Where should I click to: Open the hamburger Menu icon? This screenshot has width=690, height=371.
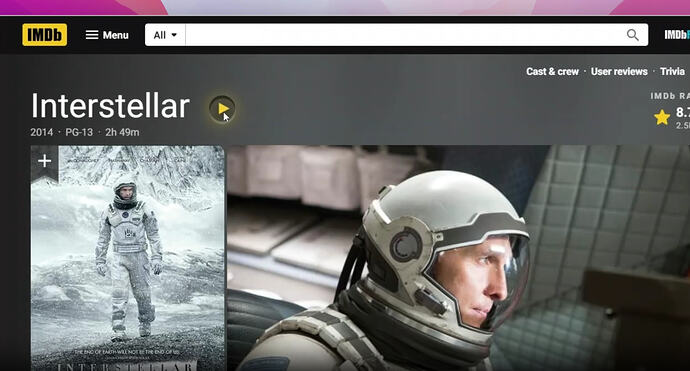(92, 35)
